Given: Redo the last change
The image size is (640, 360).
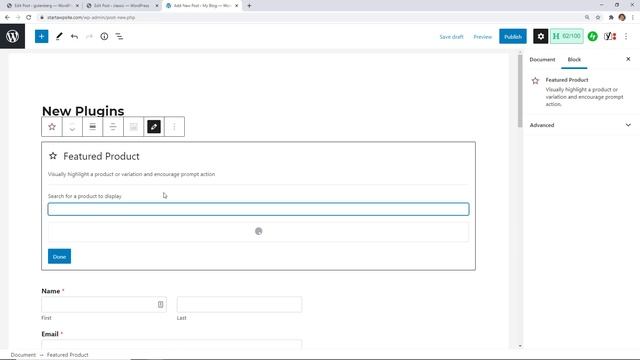Looking at the screenshot, I should [x=89, y=36].
